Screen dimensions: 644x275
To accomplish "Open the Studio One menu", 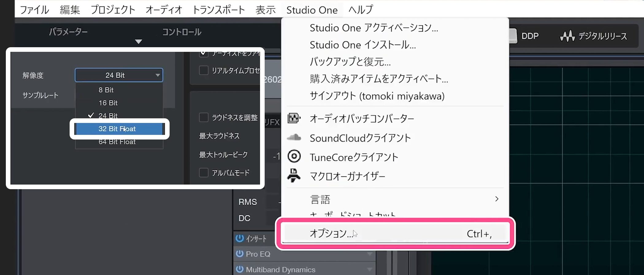I will click(x=312, y=10).
